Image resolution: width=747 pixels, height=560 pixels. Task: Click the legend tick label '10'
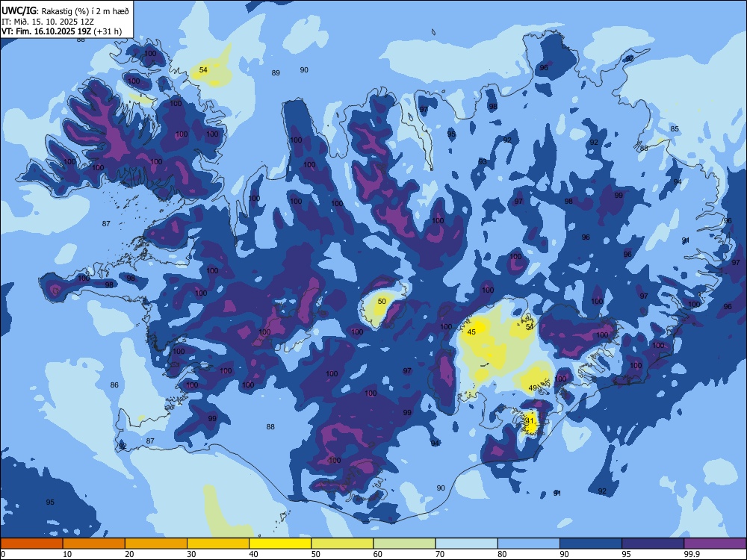pyautogui.click(x=67, y=554)
